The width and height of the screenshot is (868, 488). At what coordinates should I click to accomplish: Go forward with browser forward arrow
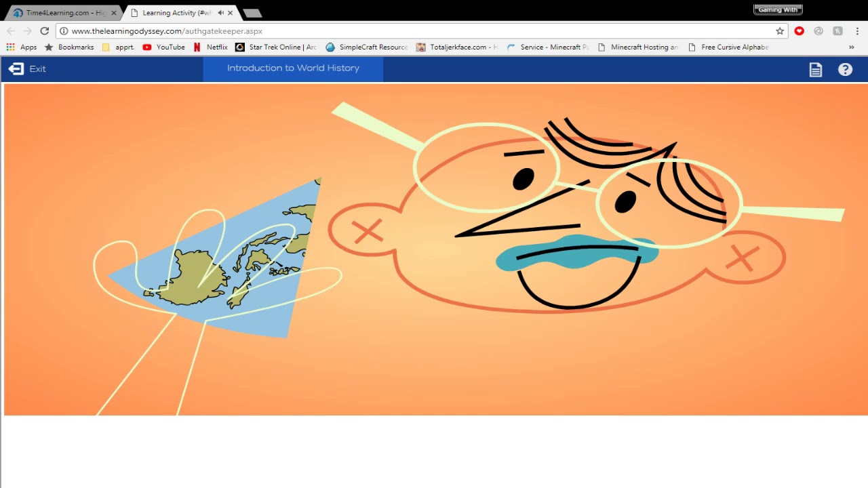(28, 31)
